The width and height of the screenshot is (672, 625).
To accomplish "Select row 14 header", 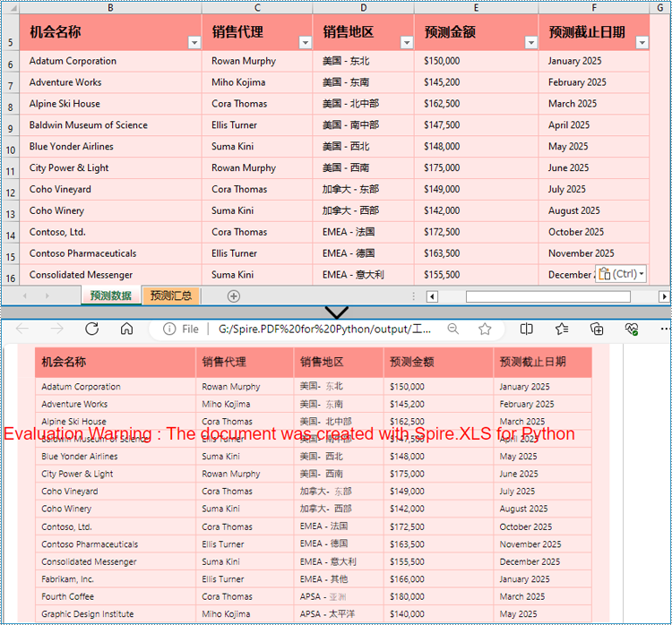I will point(11,233).
